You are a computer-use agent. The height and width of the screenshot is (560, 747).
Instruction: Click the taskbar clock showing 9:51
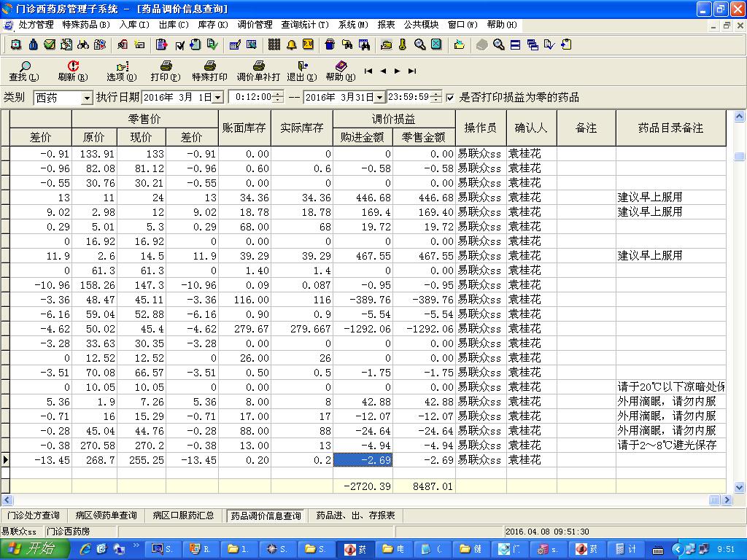click(726, 550)
